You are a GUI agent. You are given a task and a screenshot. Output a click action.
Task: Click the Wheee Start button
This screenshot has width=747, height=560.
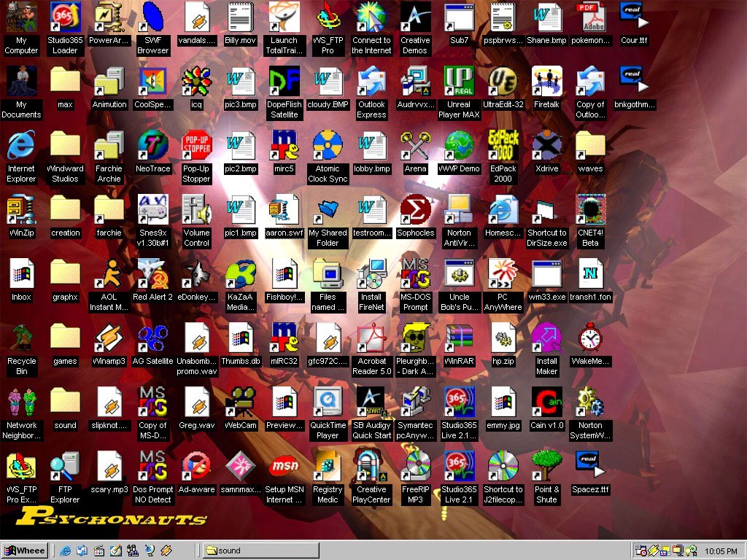[x=25, y=551]
